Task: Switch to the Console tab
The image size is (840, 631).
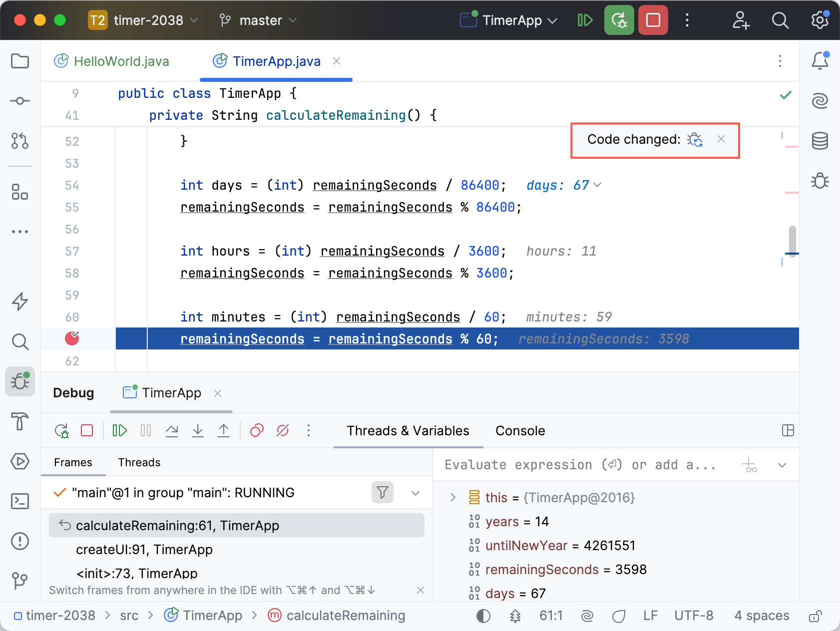Action: coord(520,430)
